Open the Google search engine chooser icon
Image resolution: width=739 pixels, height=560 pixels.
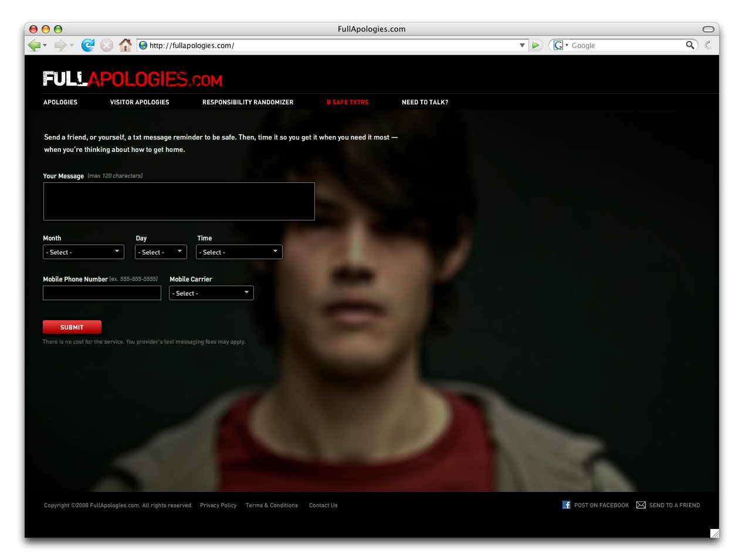tap(558, 45)
